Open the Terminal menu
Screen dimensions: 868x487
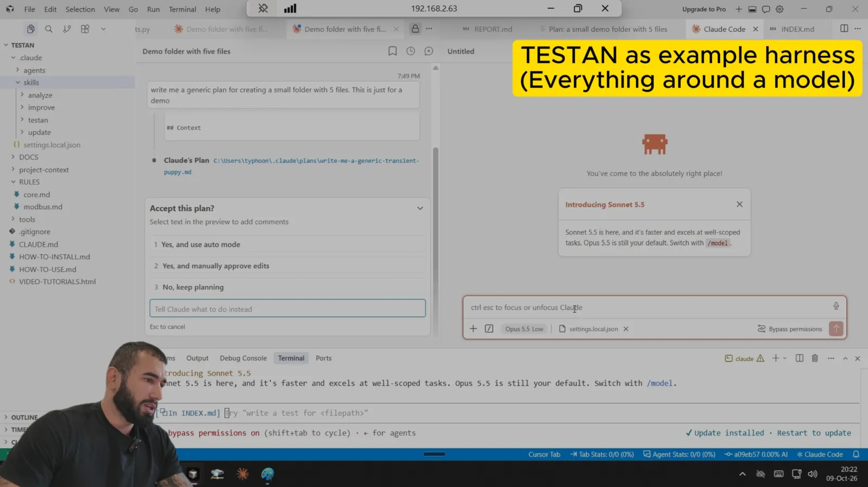182,9
